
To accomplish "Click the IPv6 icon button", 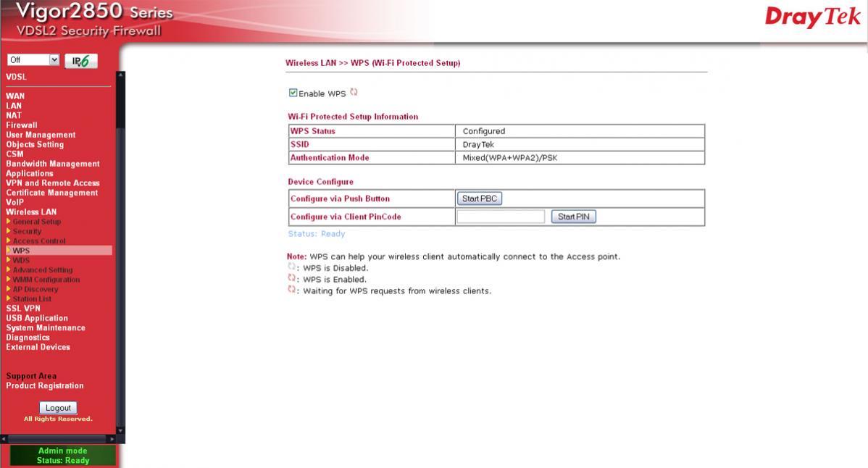I will [x=80, y=62].
